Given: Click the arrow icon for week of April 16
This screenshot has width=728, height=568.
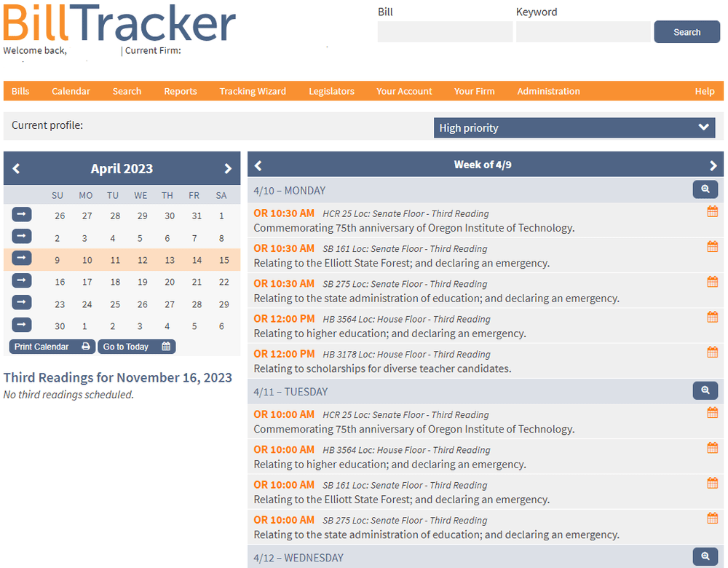Looking at the screenshot, I should 21,280.
